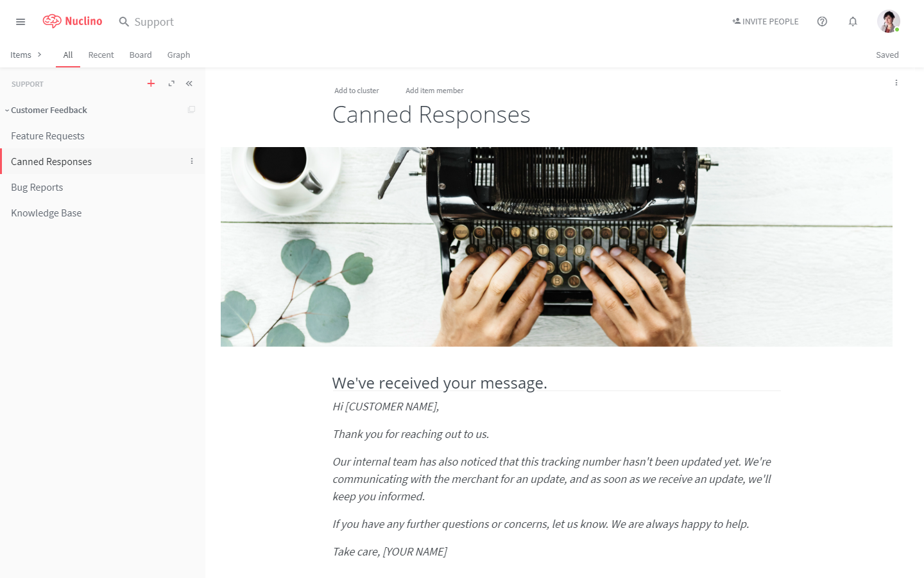Click the Canned Responses page title
Image resolution: width=924 pixels, height=578 pixels.
[x=431, y=114]
